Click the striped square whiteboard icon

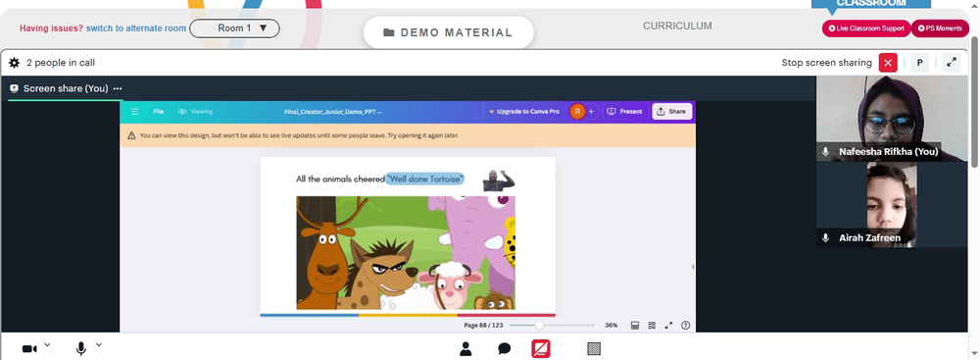594,349
